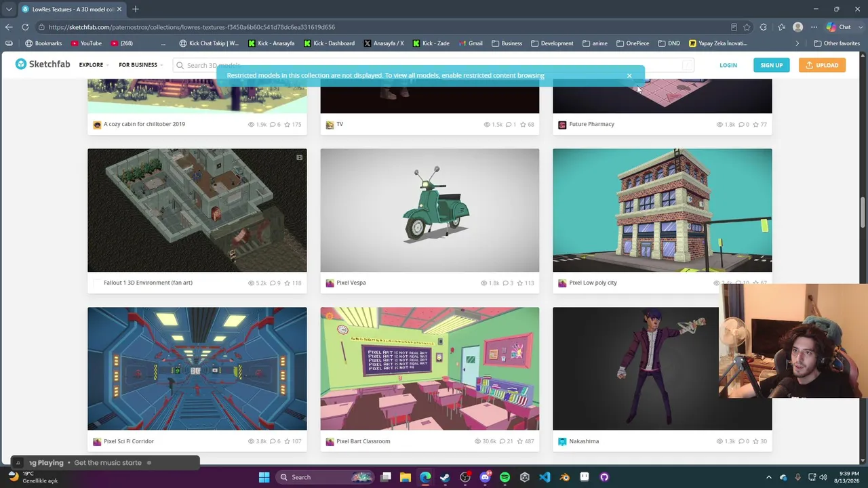
Task: Open the Gmail bookmark
Action: [x=471, y=43]
